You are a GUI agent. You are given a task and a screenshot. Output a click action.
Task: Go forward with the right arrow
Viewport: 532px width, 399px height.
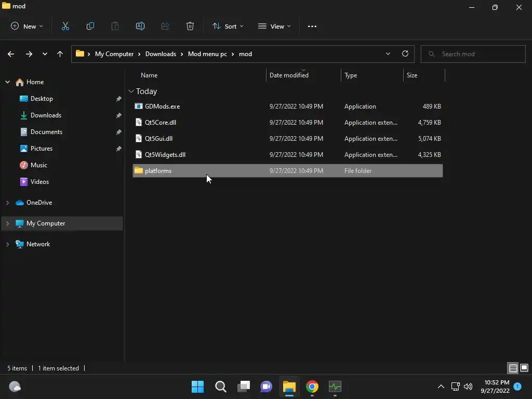(x=29, y=54)
